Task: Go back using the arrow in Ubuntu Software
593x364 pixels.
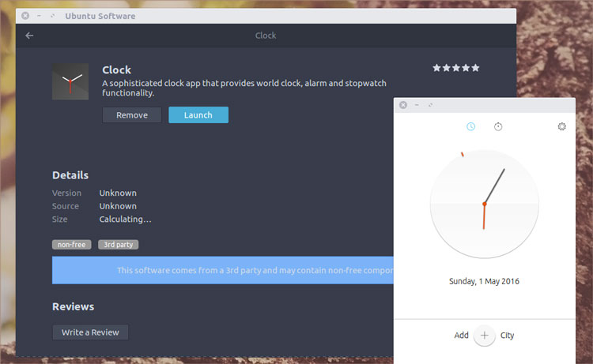Action: click(x=29, y=36)
